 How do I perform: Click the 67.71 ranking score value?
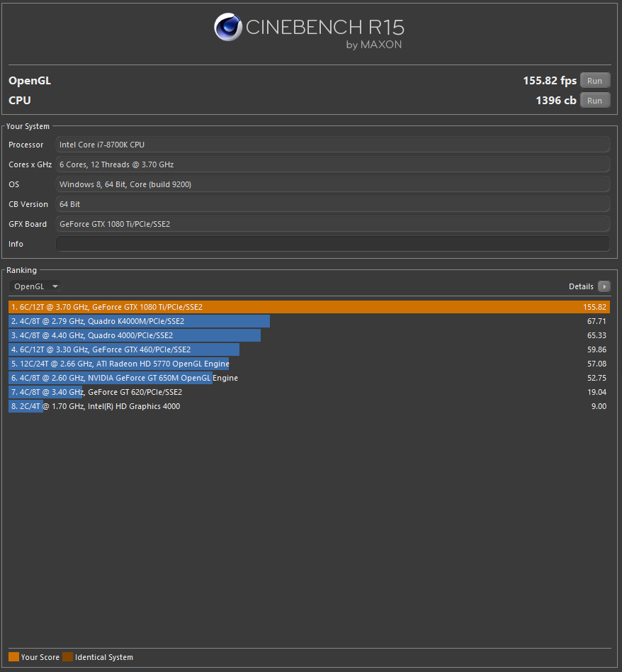596,321
